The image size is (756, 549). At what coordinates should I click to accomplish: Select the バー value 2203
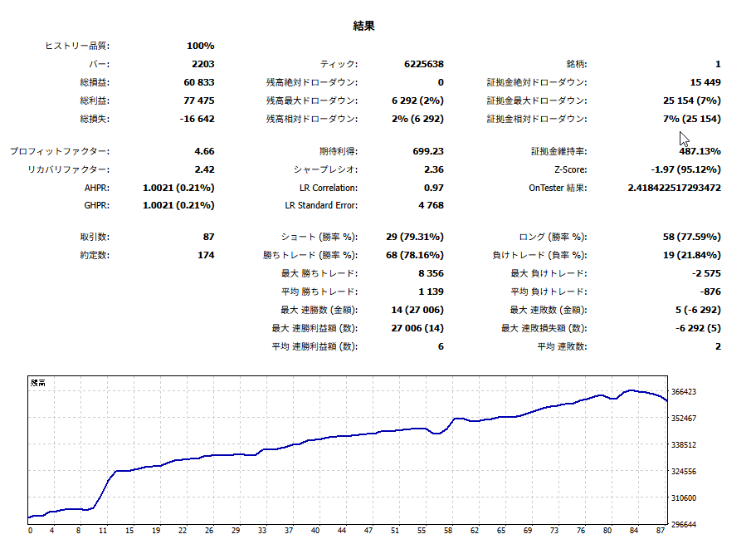[203, 64]
